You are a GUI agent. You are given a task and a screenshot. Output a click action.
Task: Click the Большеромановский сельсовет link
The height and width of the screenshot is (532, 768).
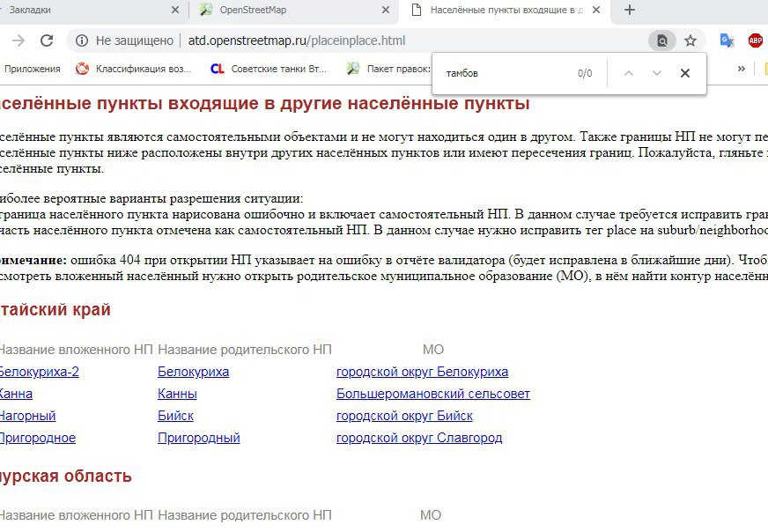(x=432, y=394)
